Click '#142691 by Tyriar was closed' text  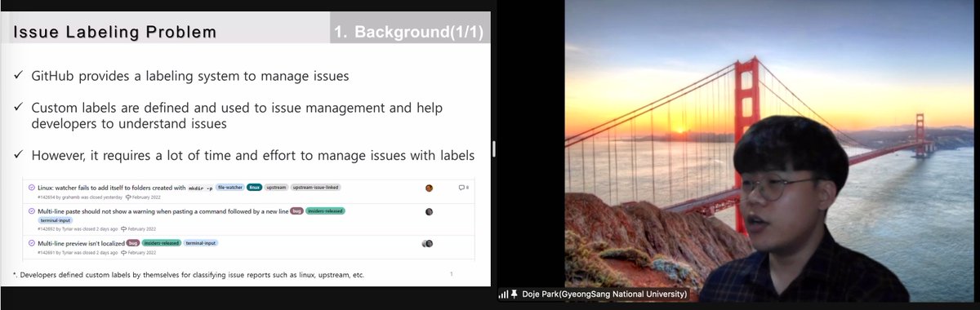click(78, 252)
